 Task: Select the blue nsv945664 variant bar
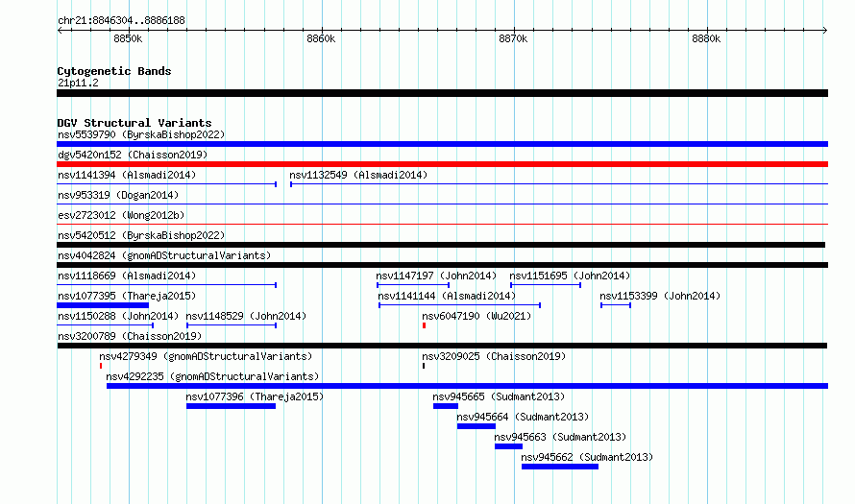[476, 426]
